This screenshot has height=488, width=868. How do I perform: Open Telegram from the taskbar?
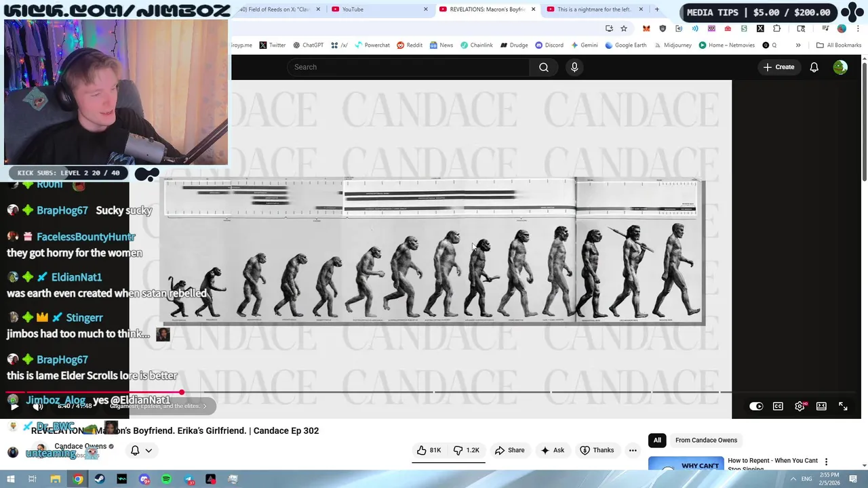point(189,479)
